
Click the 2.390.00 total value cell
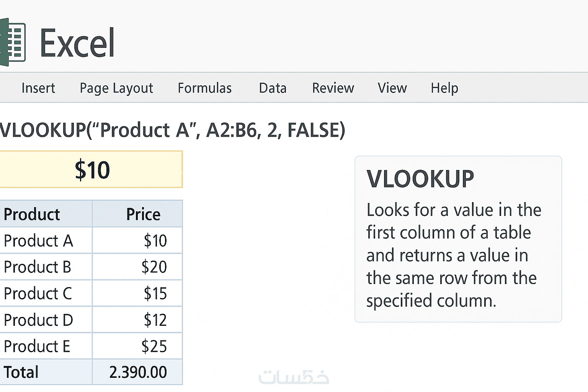click(x=138, y=372)
